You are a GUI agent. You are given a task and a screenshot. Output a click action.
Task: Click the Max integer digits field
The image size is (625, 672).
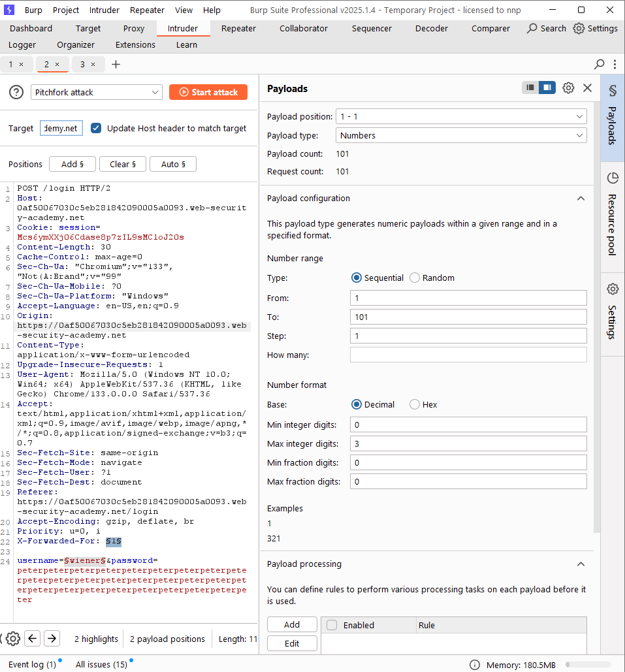468,443
